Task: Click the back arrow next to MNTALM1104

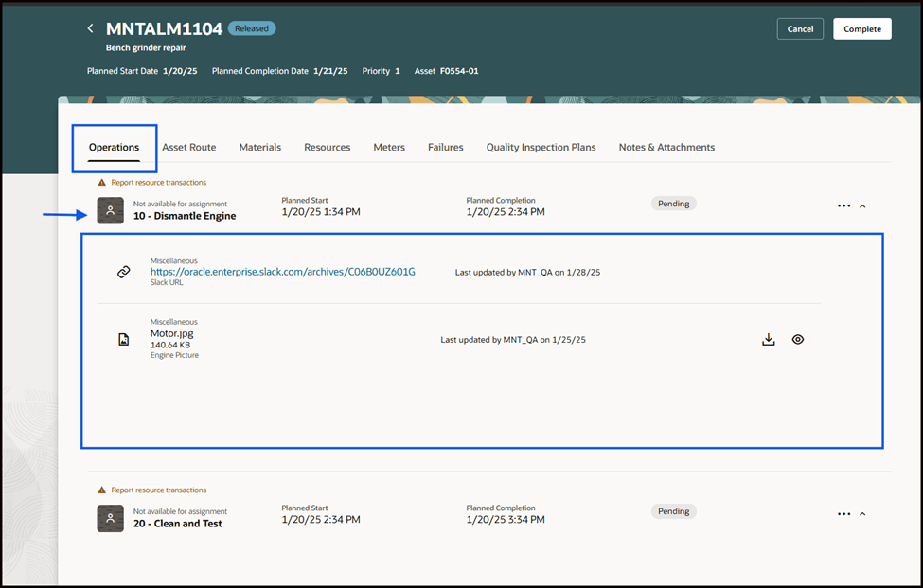Action: coord(90,28)
